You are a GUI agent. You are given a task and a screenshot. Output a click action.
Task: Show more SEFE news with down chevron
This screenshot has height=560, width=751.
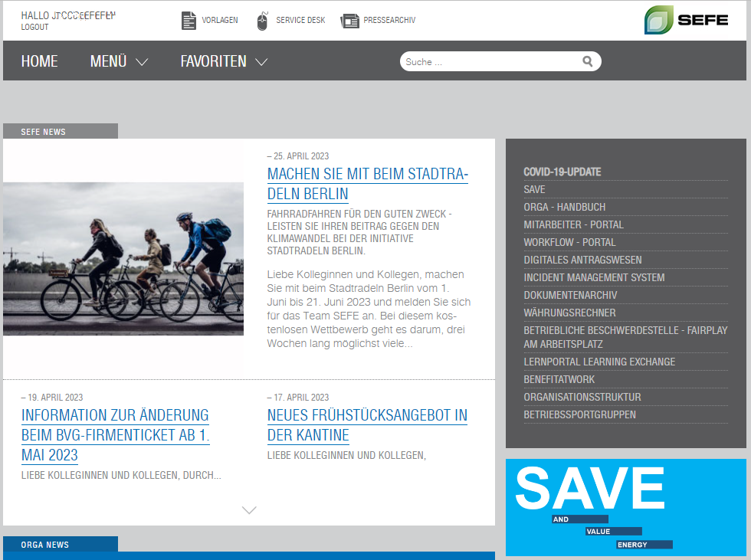[x=249, y=509]
